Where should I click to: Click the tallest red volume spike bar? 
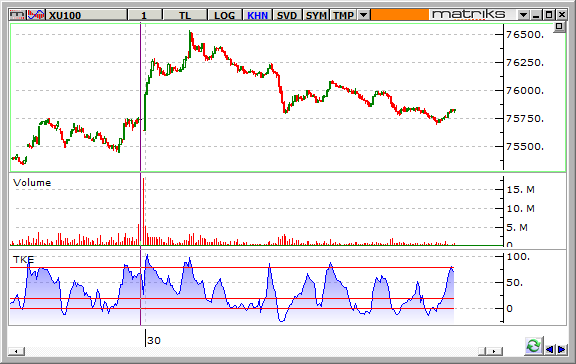(143, 211)
